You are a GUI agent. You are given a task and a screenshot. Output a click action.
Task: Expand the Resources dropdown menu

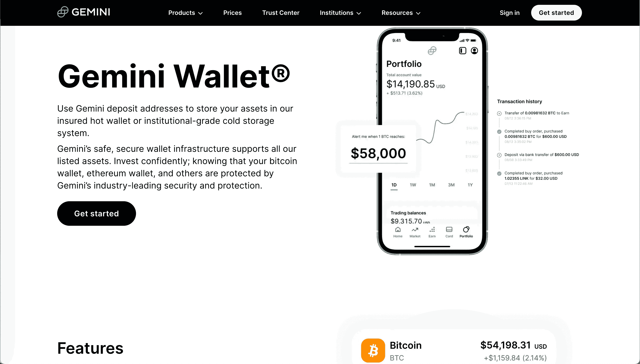click(x=400, y=13)
